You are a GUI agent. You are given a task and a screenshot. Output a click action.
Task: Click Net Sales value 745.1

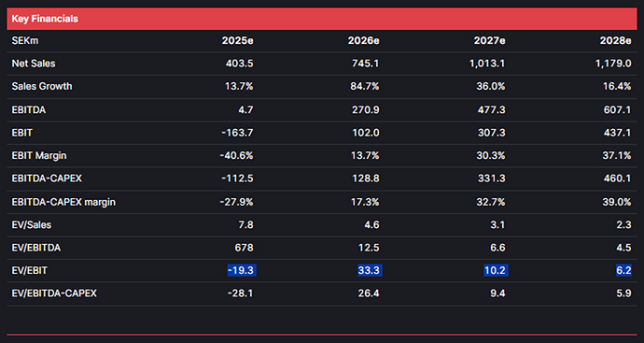[366, 64]
